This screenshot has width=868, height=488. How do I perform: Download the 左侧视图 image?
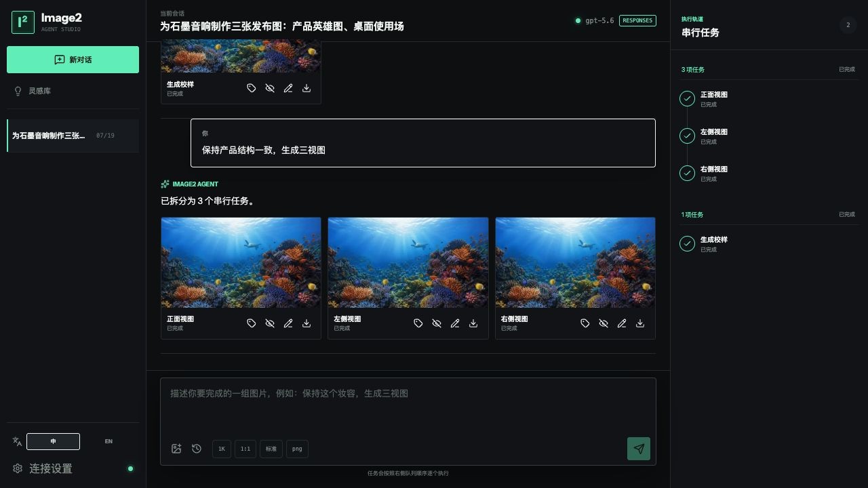(x=473, y=323)
